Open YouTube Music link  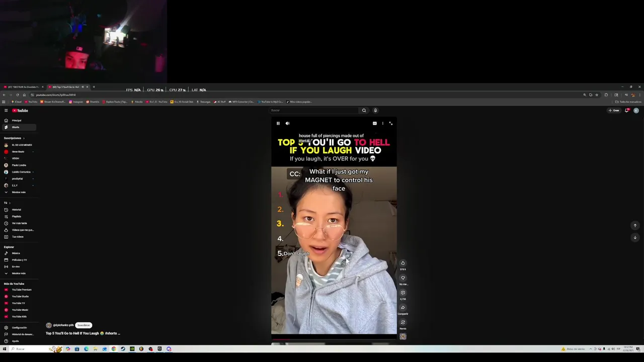click(19, 310)
